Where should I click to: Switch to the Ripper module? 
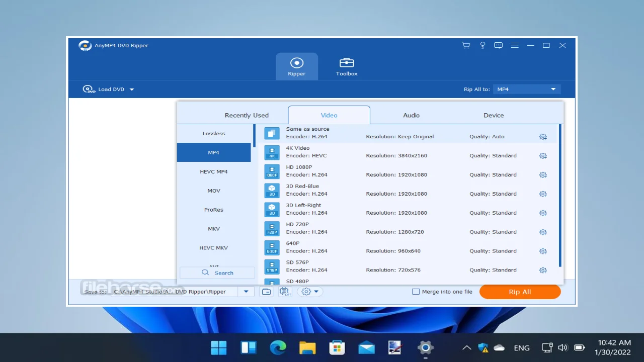pyautogui.click(x=297, y=66)
